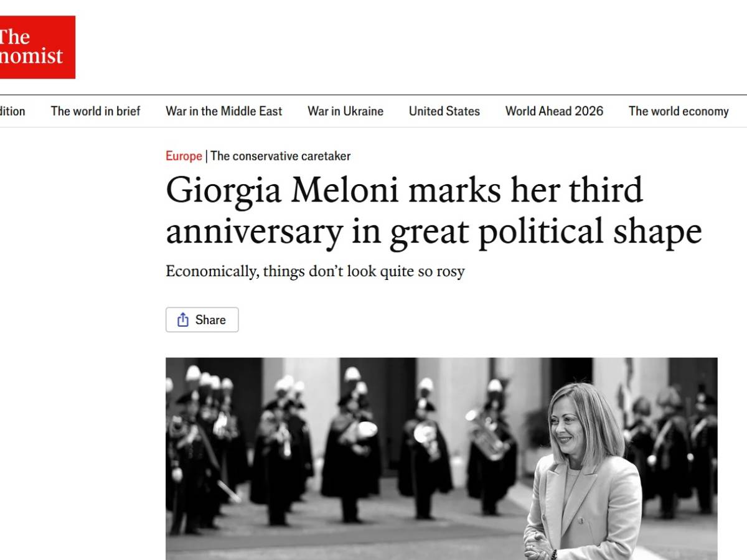Open The world economy section
This screenshot has height=560, width=747.
pos(679,111)
